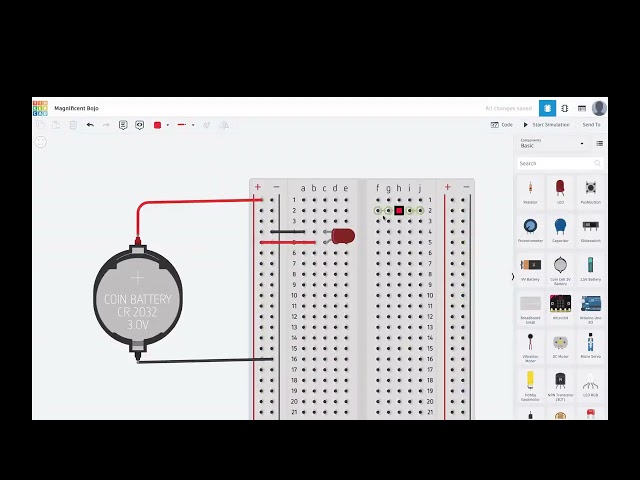The image size is (640, 480).
Task: Select the Vibration Motor component
Action: tap(530, 347)
